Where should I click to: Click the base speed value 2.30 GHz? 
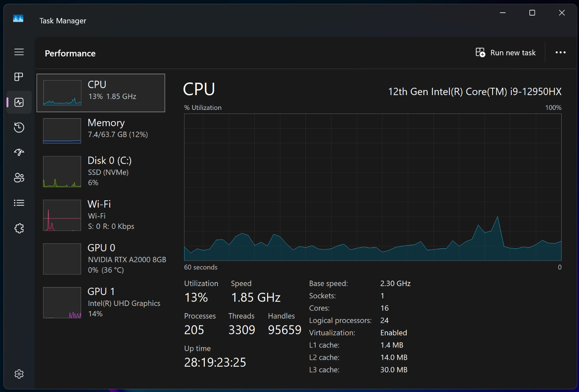pos(396,284)
